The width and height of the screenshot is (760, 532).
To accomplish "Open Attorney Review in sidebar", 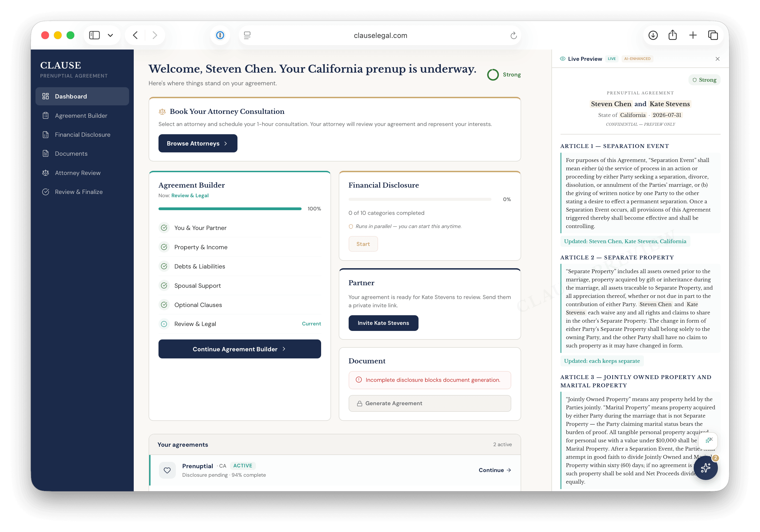I will tap(82, 173).
